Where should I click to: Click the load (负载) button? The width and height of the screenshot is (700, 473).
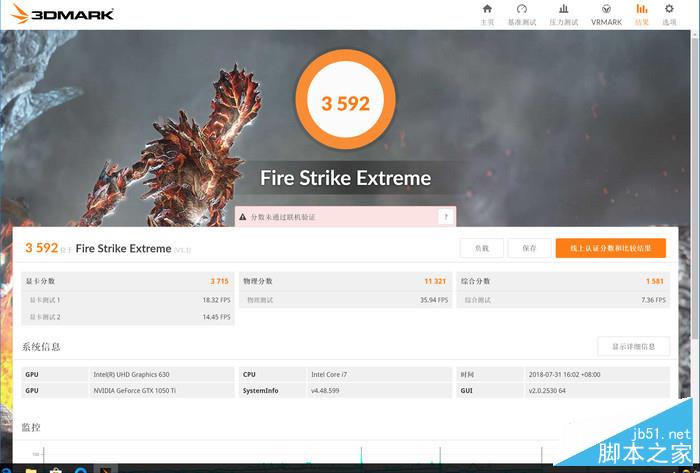482,248
